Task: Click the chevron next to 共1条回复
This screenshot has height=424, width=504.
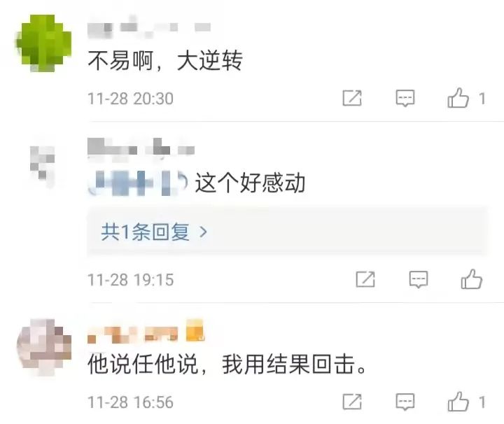Action: pyautogui.click(x=203, y=232)
